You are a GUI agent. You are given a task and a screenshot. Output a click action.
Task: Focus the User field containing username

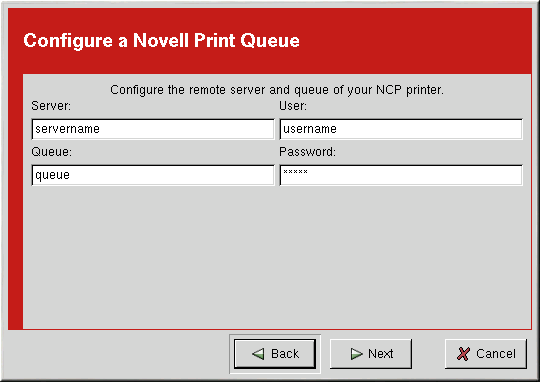click(x=401, y=129)
